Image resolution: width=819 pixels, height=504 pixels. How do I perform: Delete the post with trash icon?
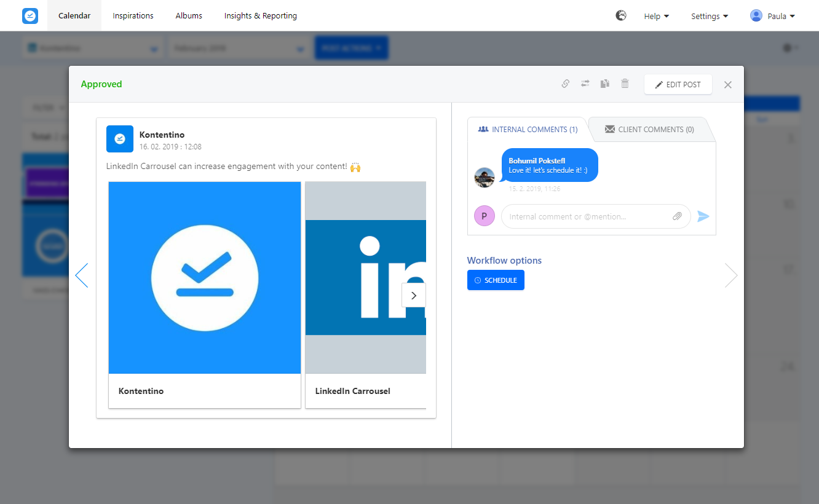[625, 84]
